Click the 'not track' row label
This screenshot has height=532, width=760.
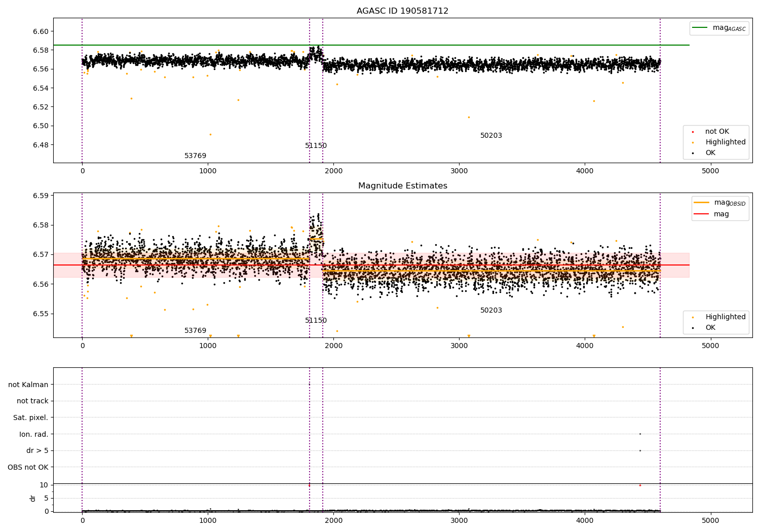click(32, 401)
